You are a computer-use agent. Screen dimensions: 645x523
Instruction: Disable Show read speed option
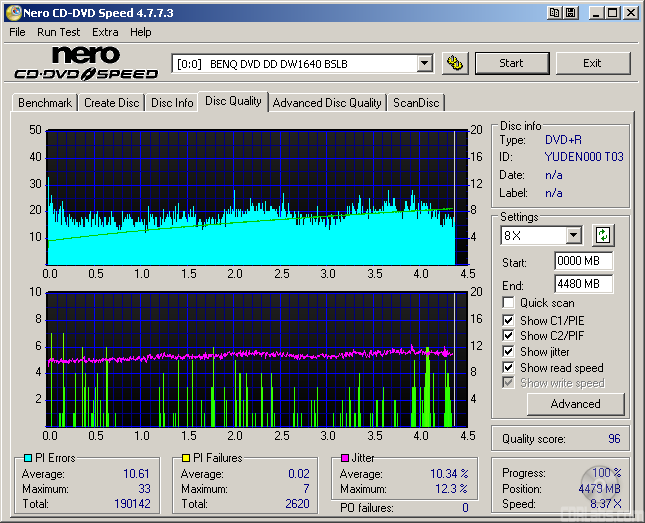(x=509, y=368)
